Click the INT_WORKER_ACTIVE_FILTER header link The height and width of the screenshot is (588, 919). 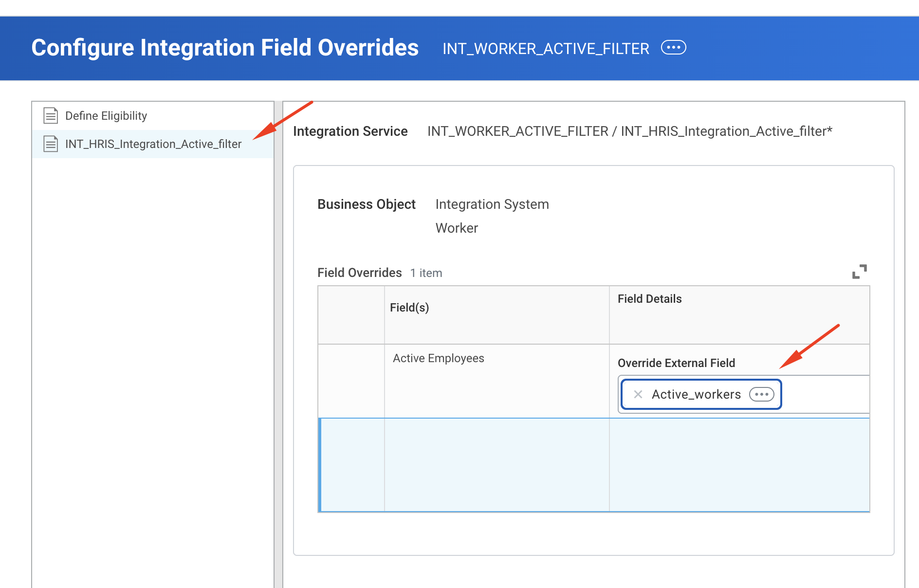pos(545,49)
